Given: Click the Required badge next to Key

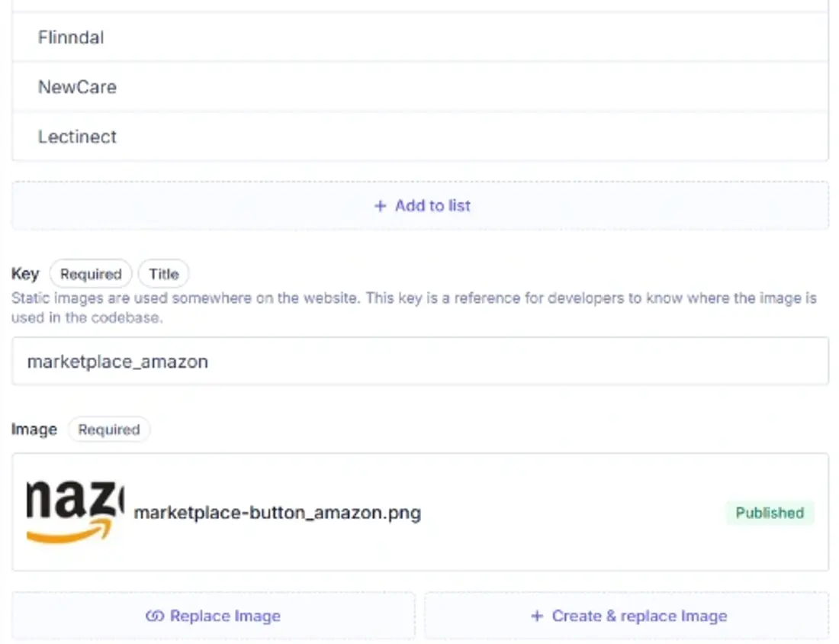Looking at the screenshot, I should 91,274.
